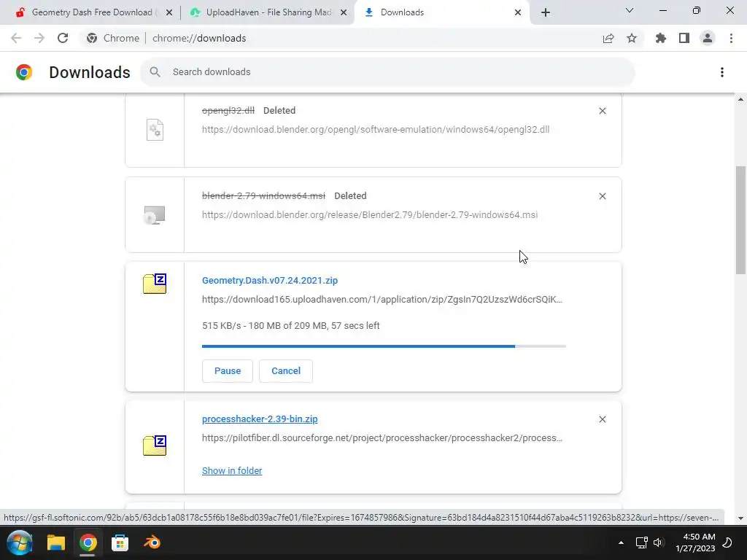Click Show in folder for processhacker
Viewport: 747px width, 560px height.
tap(231, 470)
